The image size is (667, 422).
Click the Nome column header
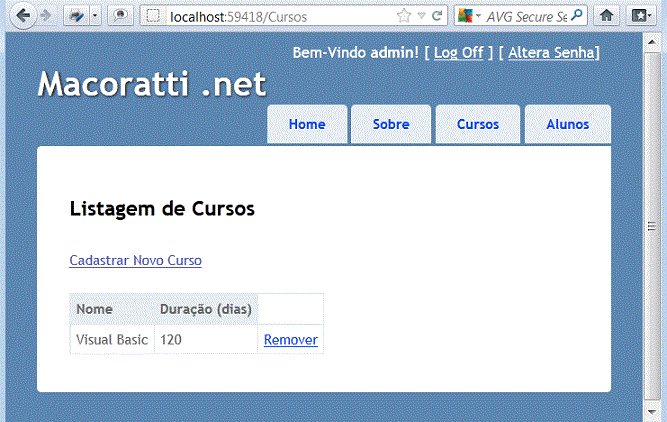[112, 309]
